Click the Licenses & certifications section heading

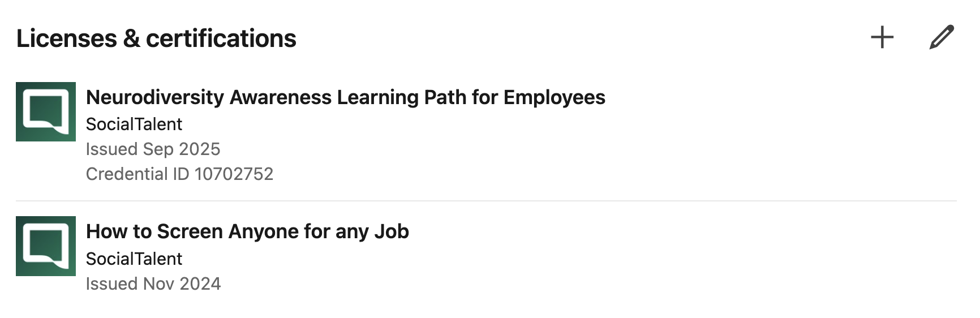156,38
